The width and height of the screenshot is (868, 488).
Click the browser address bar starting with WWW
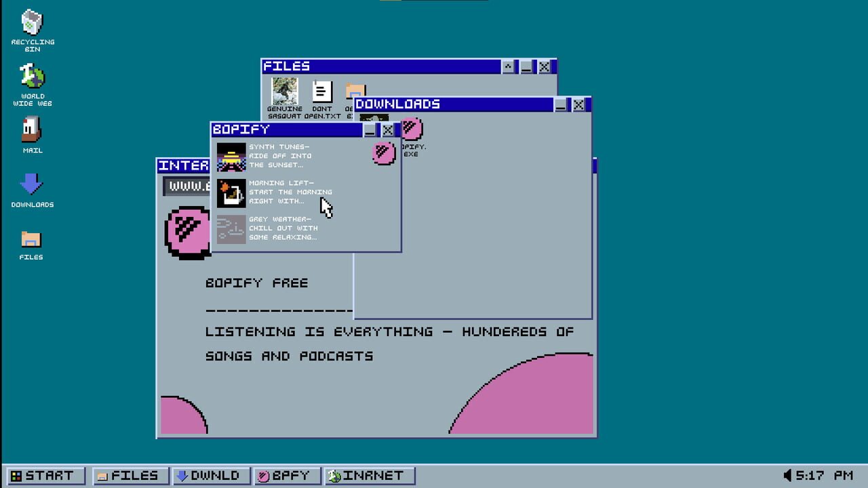[x=186, y=186]
